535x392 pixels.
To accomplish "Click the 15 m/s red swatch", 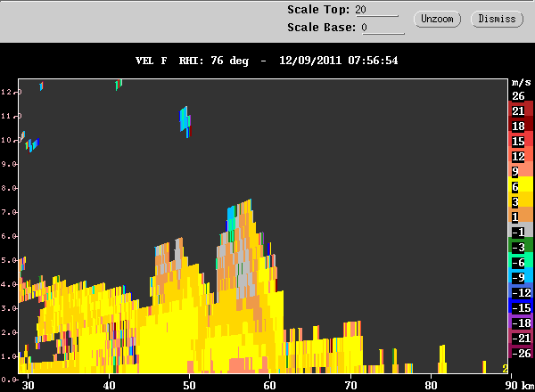I will pos(521,139).
